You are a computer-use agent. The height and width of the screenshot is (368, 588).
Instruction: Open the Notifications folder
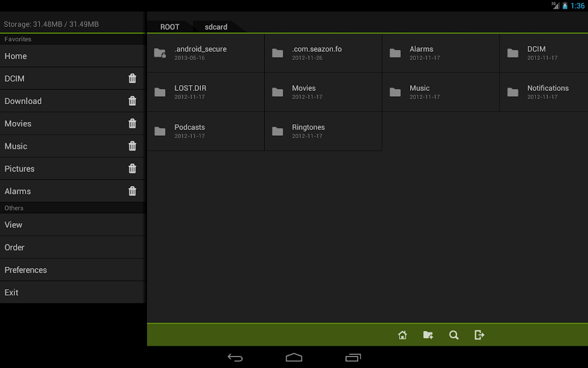coord(544,92)
